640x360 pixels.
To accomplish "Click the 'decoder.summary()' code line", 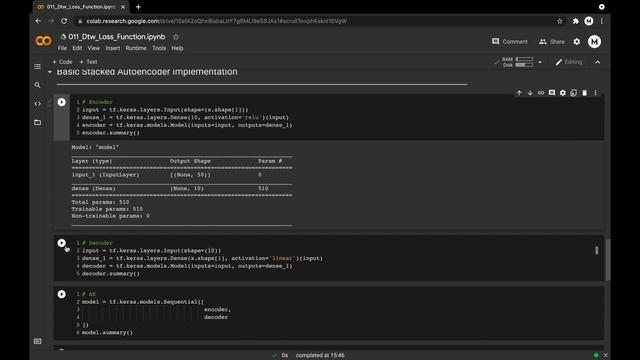I will click(111, 274).
